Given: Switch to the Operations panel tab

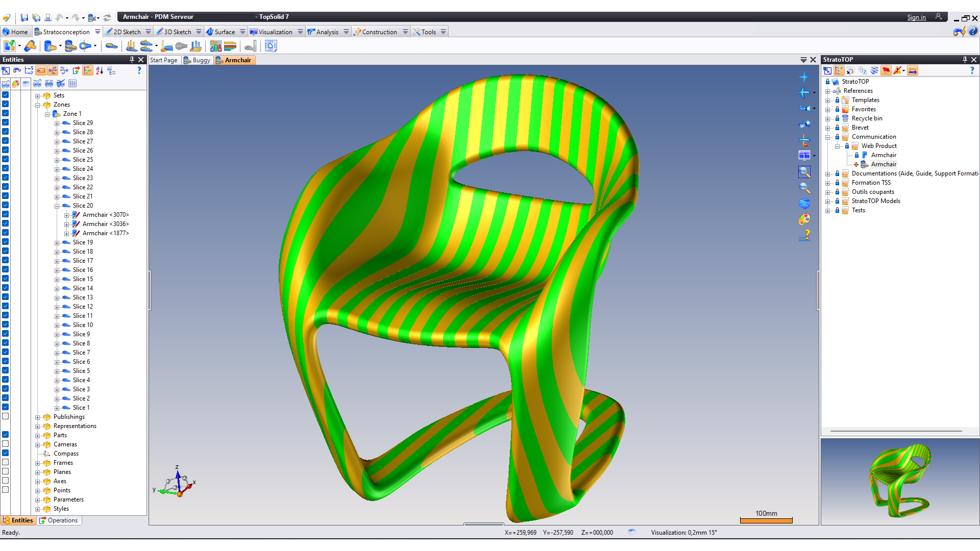Looking at the screenshot, I should point(59,520).
